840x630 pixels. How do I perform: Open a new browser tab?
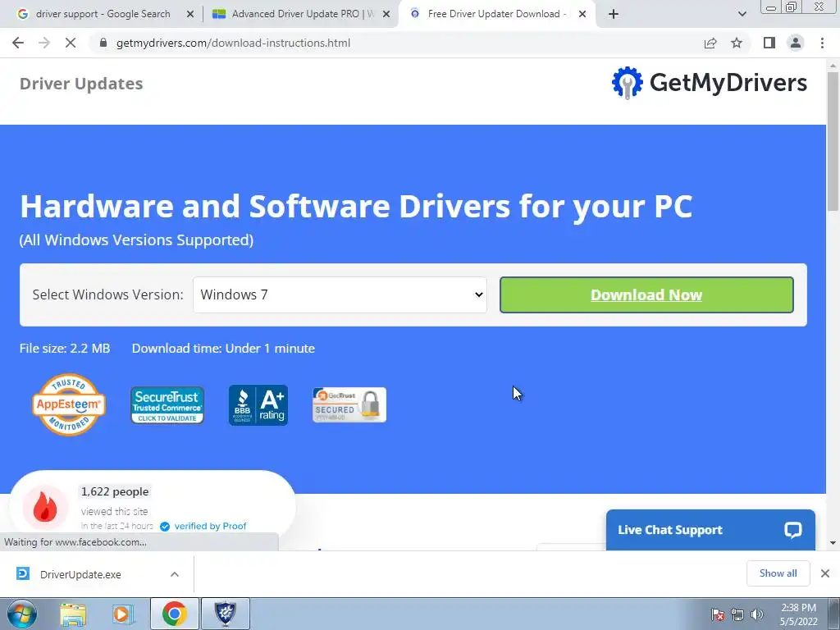tap(614, 14)
